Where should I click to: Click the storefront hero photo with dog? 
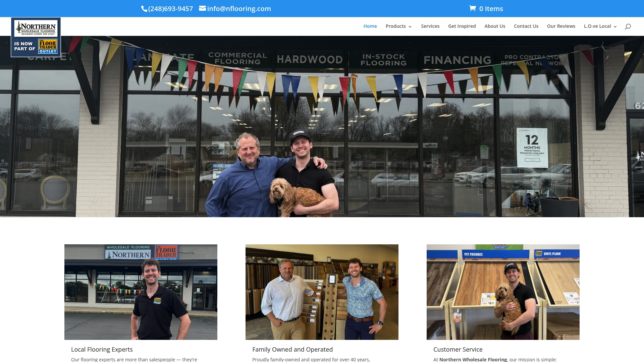[x=322, y=126]
